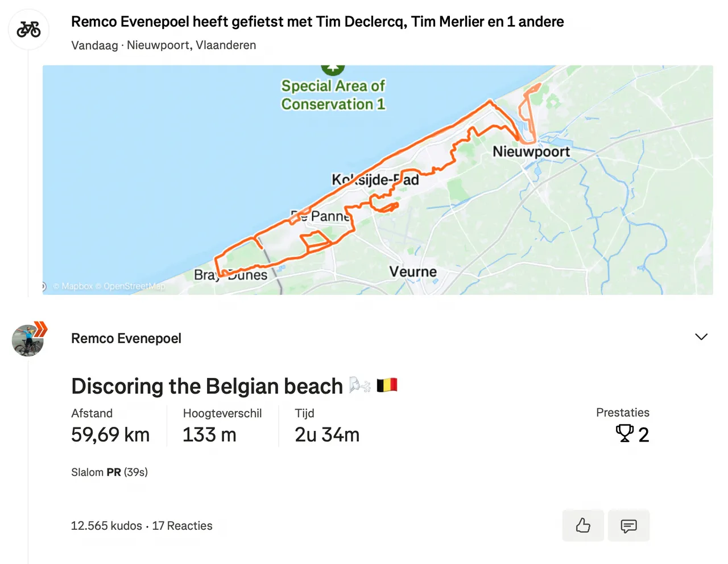Open the 17 Reacties comments
728x564 pixels.
coord(182,526)
